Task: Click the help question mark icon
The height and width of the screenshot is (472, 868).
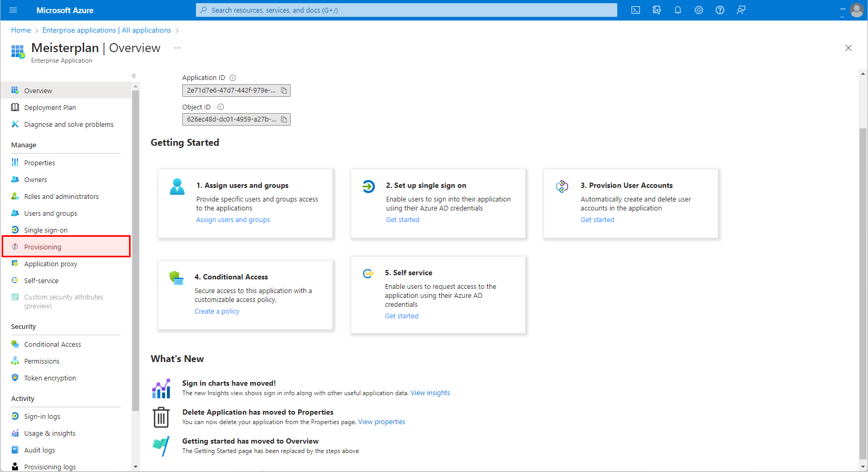Action: 720,10
